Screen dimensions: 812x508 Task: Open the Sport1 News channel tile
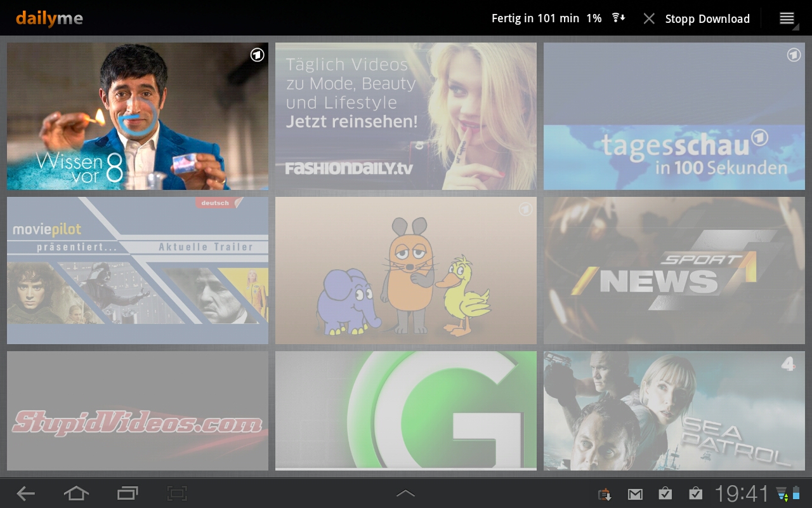674,271
